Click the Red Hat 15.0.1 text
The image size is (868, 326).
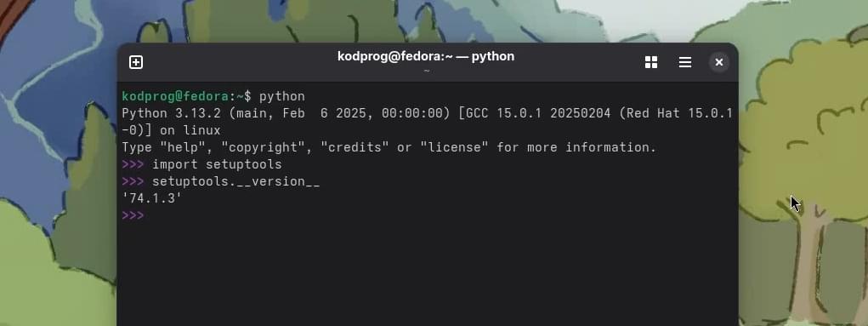pos(676,113)
